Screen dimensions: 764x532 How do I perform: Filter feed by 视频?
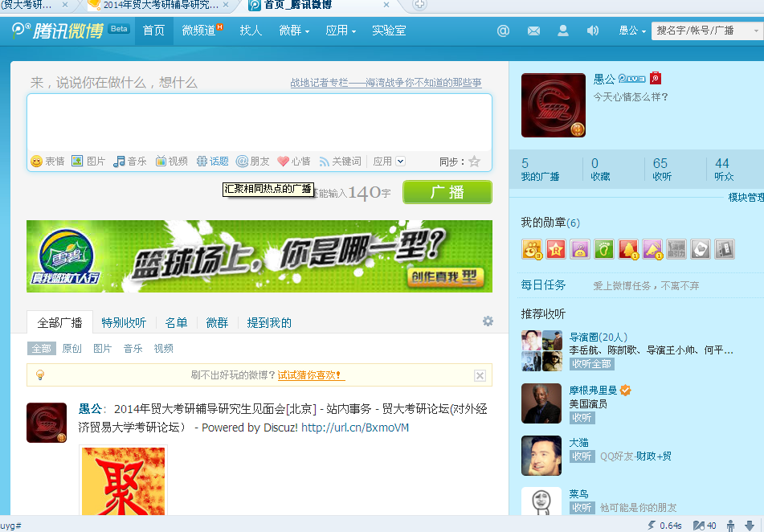click(x=163, y=349)
